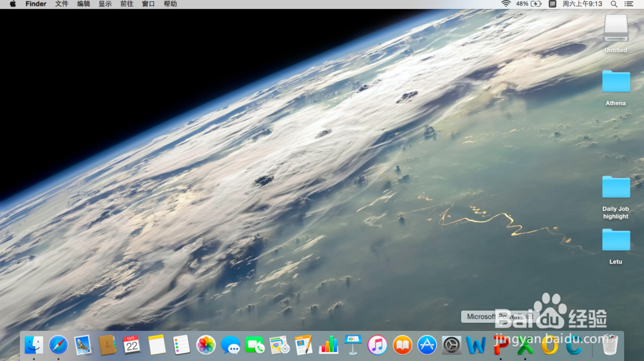This screenshot has height=361, width=644.
Task: Open the blue C app beside Outlook
Action: pyautogui.click(x=574, y=344)
